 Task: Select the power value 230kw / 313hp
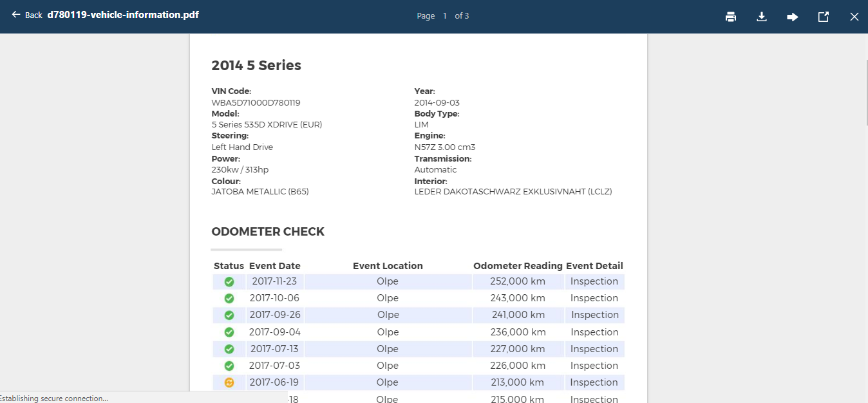(240, 170)
